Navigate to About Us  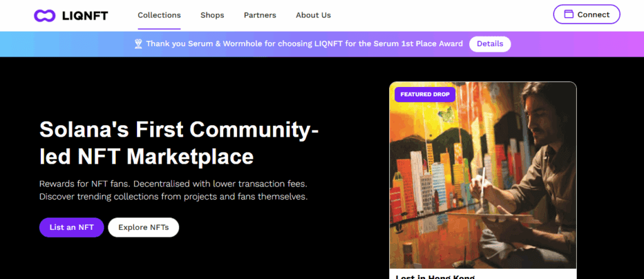coord(313,15)
